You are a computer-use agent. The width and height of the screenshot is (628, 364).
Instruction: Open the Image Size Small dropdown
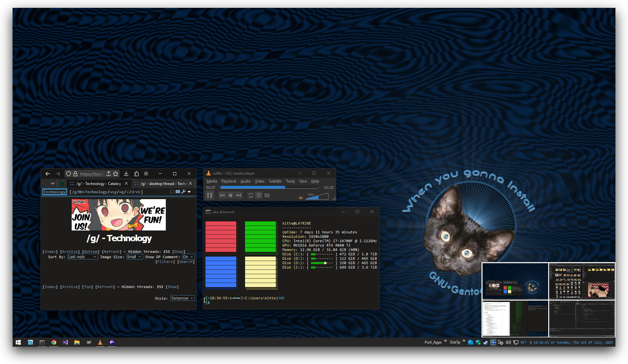pyautogui.click(x=134, y=257)
